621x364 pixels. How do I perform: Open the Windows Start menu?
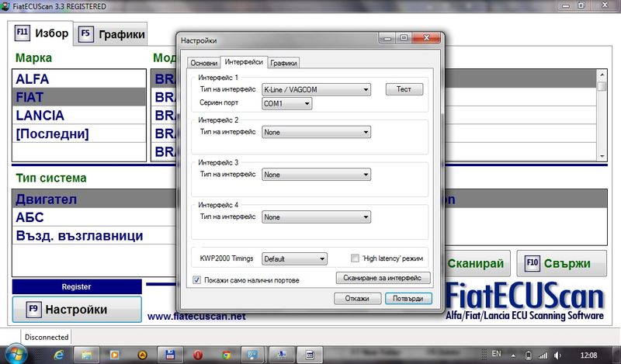(x=15, y=354)
